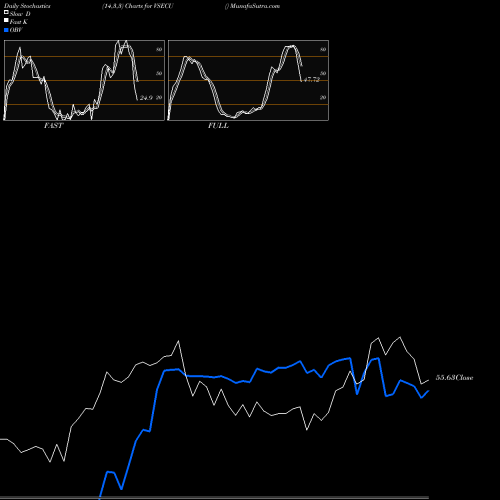
Task: Click the FAST stochastic chart label
Action: [54, 126]
